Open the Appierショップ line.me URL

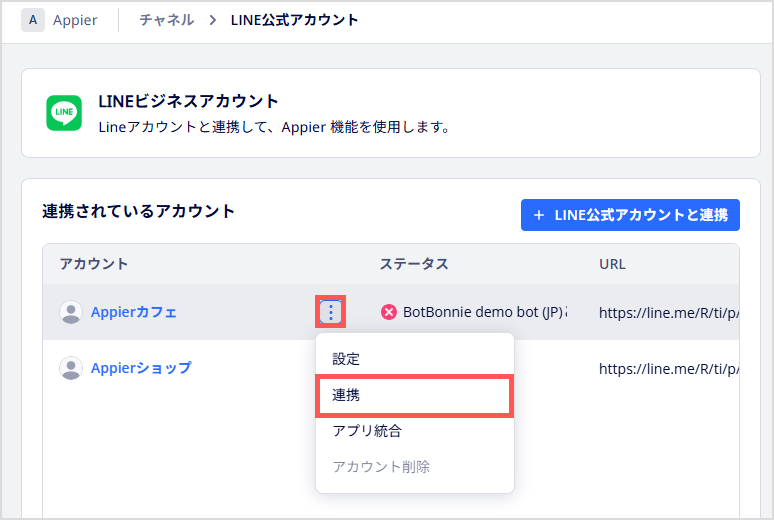[669, 368]
